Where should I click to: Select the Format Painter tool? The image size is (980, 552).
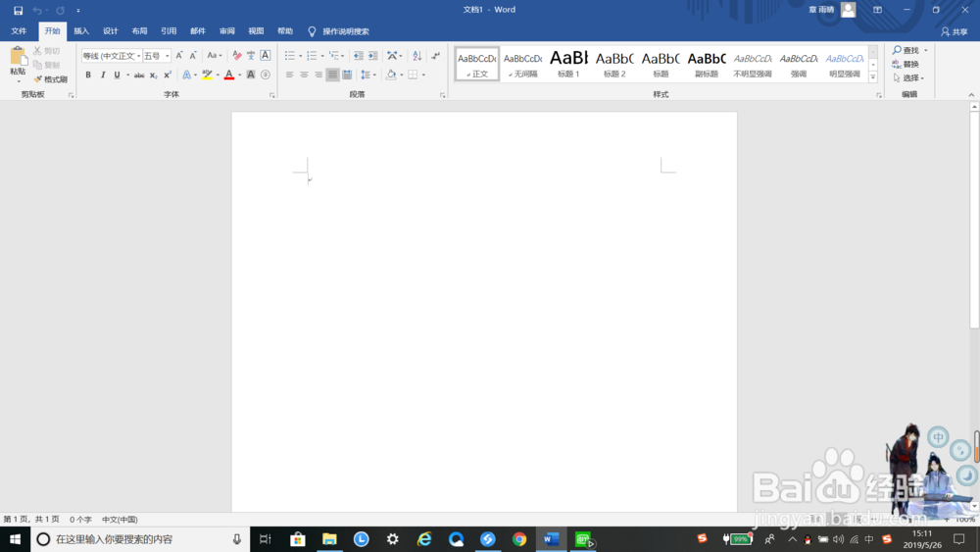click(51, 79)
